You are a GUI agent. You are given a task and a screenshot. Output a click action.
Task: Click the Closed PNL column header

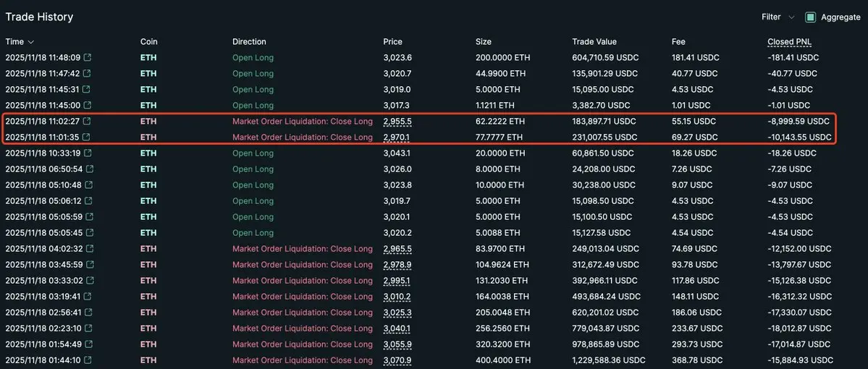790,41
